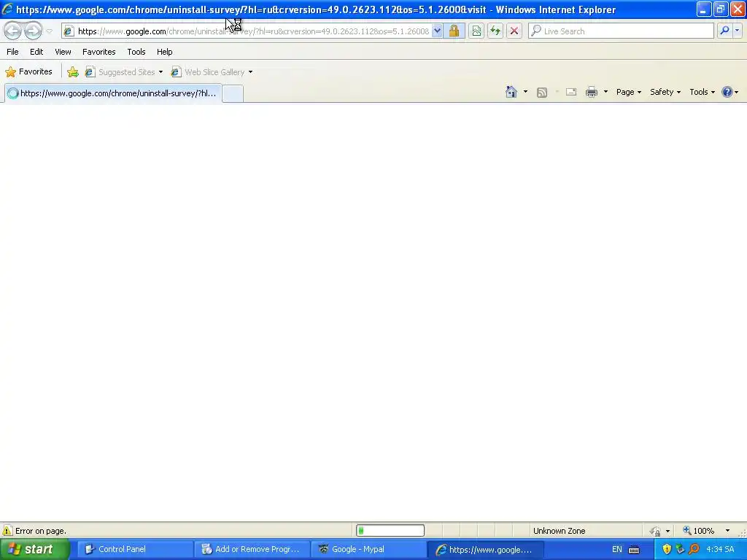Expand Web Slice Gallery dropdown arrow
Viewport: 747px width, 560px height.
click(251, 72)
